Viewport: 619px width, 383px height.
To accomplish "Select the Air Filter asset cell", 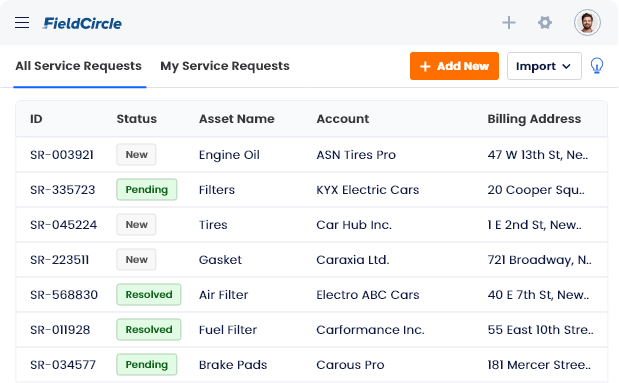I will (x=223, y=295).
